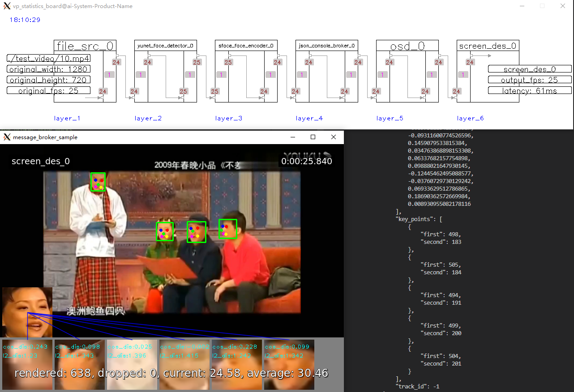Click the video timestamp 0:00:25.840
Image resolution: width=574 pixels, height=392 pixels.
[x=307, y=161]
